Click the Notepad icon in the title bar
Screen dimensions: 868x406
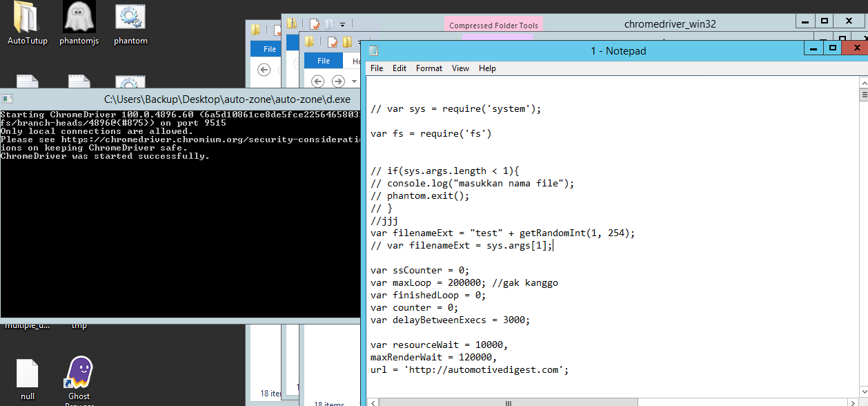373,50
